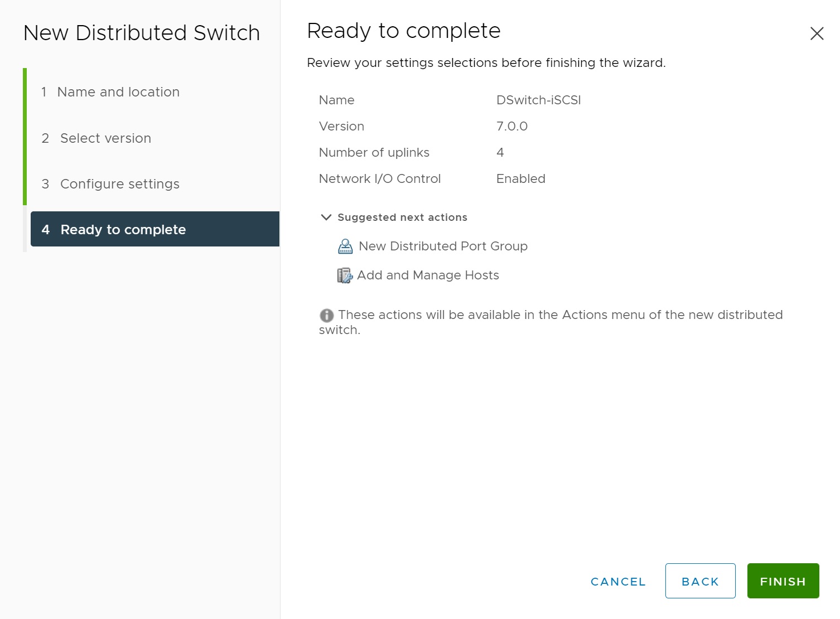
Task: Click the New Distributed Port Group label
Action: coord(443,246)
